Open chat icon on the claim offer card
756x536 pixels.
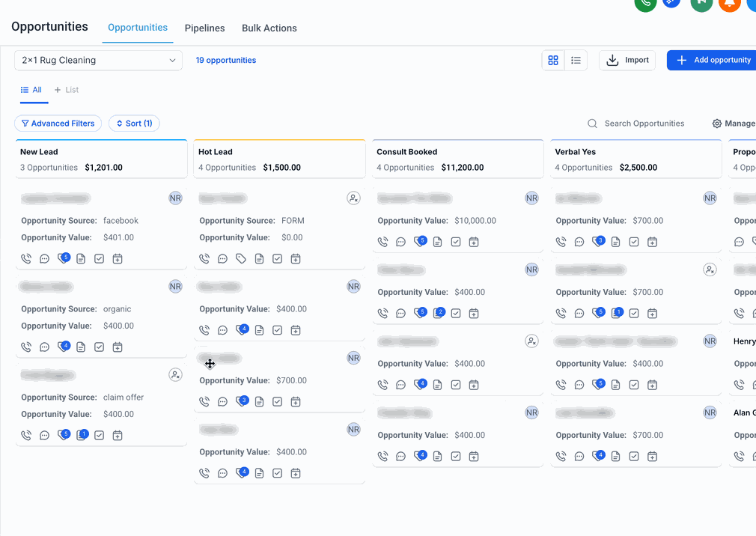(x=44, y=435)
